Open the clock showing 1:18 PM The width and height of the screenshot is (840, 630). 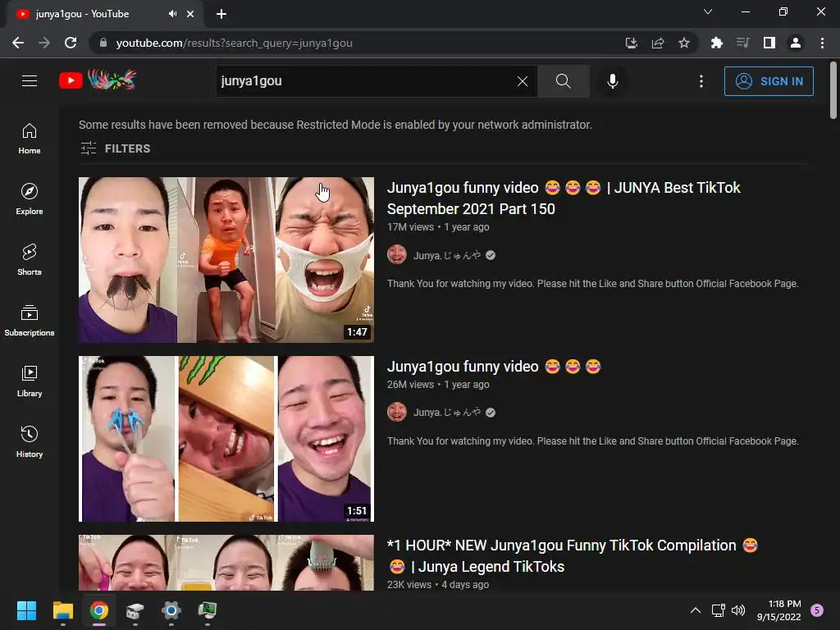pos(779,610)
